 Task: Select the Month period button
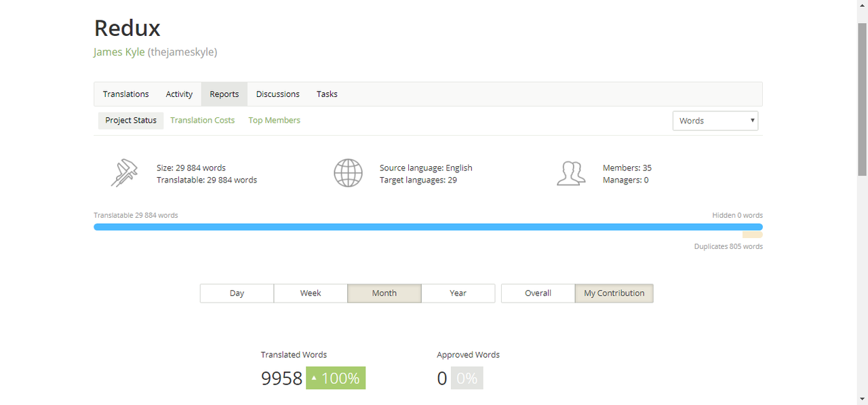tap(384, 293)
